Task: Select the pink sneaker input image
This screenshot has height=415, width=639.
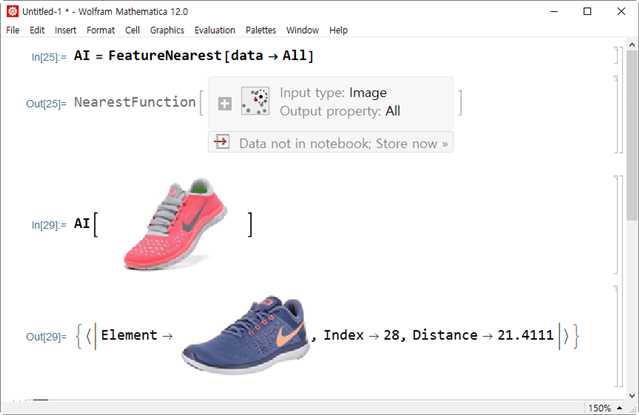Action: (175, 224)
